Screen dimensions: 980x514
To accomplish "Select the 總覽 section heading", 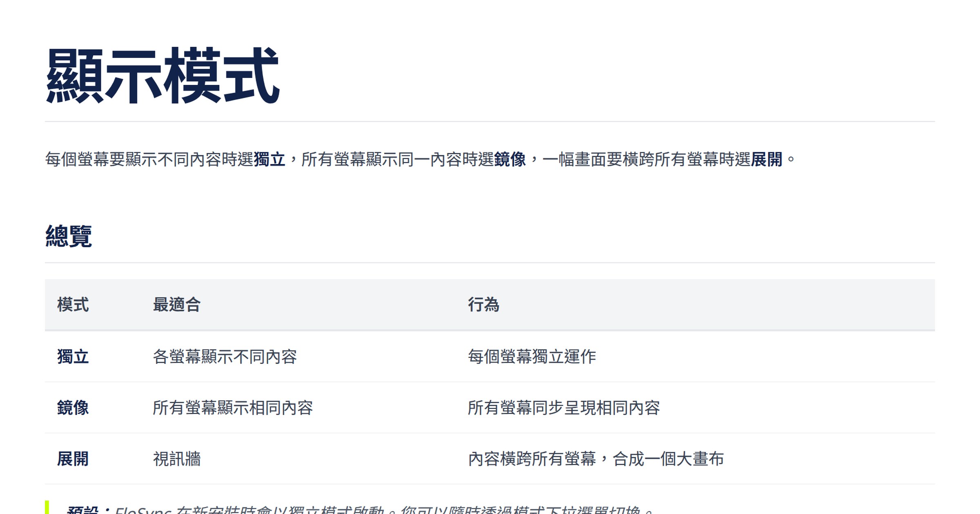I will pyautogui.click(x=69, y=236).
